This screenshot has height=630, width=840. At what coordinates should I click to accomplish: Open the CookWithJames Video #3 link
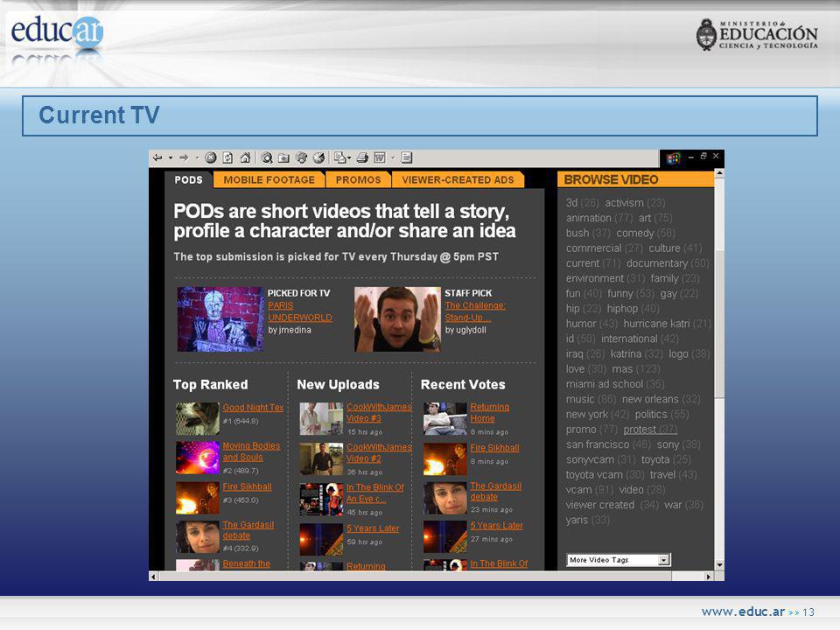pyautogui.click(x=379, y=412)
